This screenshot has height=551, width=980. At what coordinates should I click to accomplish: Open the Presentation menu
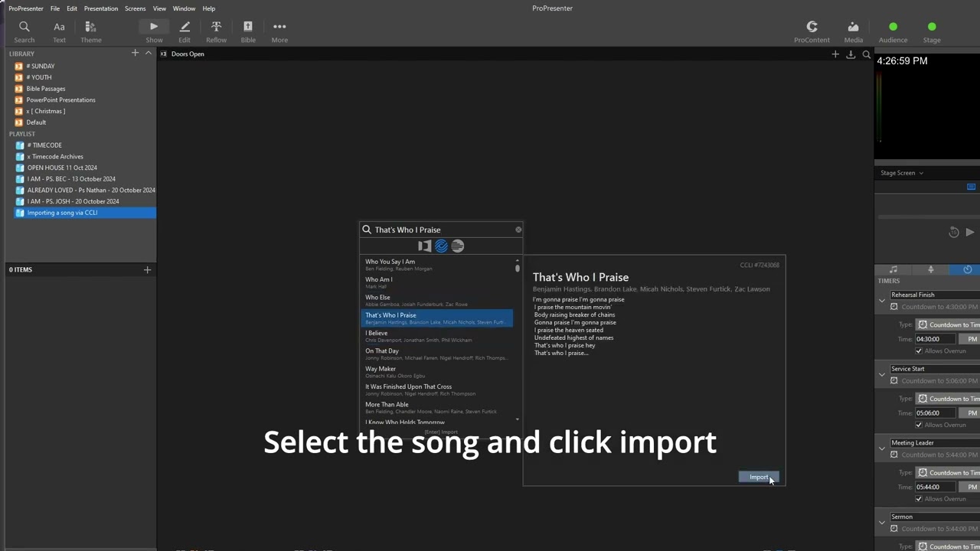point(101,8)
